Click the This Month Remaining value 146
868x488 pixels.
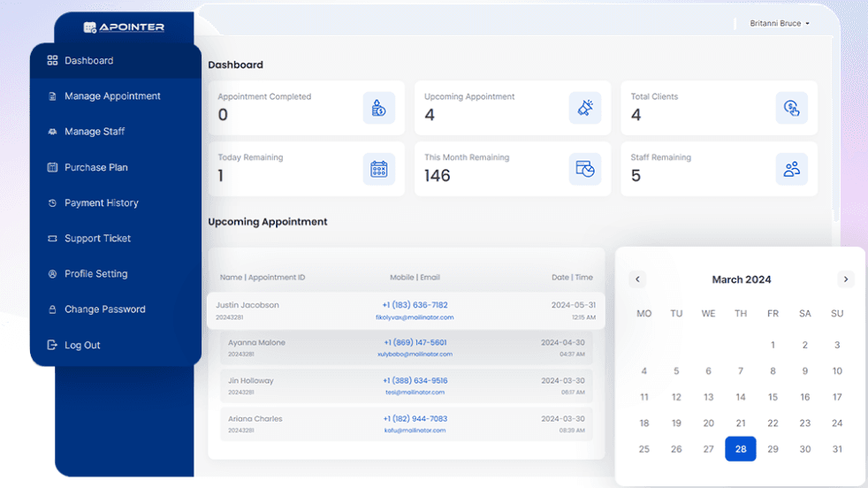438,176
